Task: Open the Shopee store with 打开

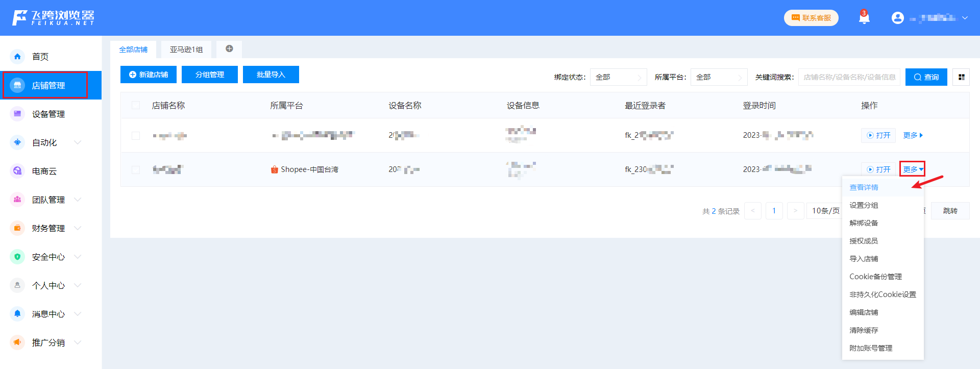Action: tap(878, 169)
